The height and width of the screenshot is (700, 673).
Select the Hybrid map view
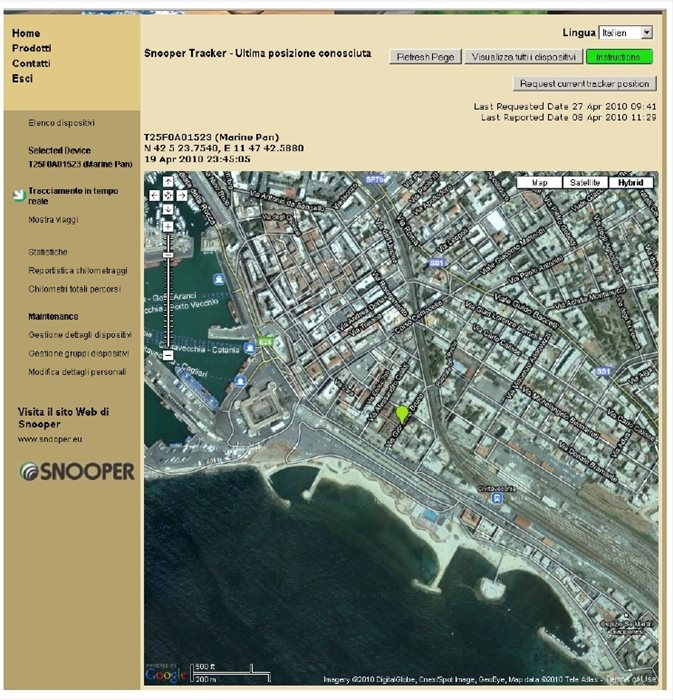coord(631,183)
